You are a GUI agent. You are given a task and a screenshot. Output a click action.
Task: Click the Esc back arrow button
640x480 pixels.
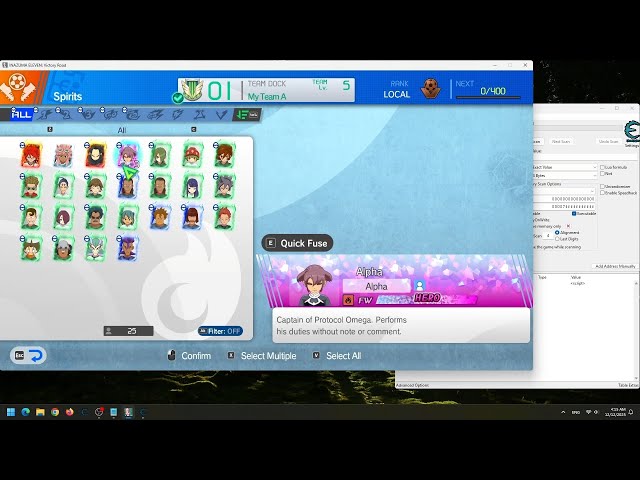(x=28, y=356)
